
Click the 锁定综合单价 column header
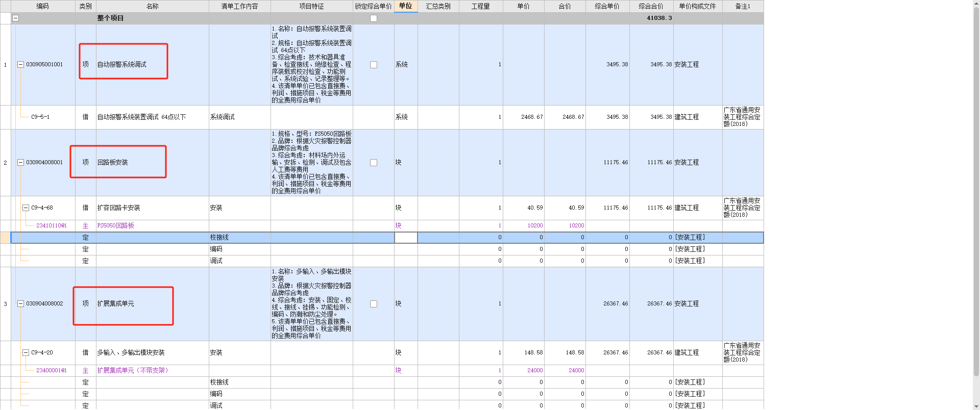(374, 6)
